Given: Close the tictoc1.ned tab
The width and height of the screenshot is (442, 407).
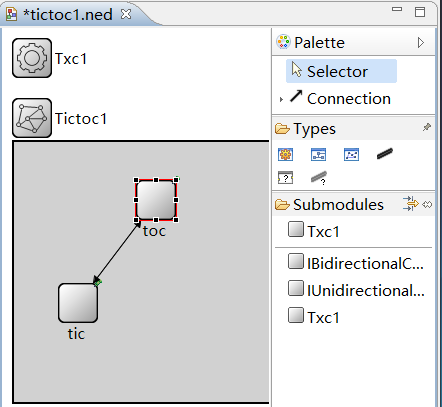Looking at the screenshot, I should coord(126,14).
